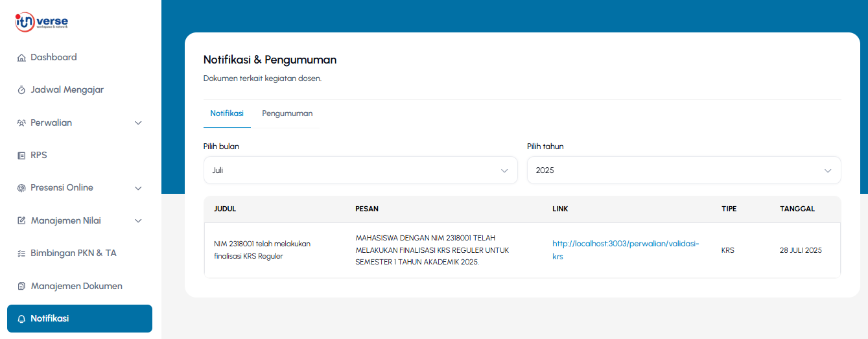Click the Dashboard home icon
The width and height of the screenshot is (868, 339).
[x=21, y=58]
